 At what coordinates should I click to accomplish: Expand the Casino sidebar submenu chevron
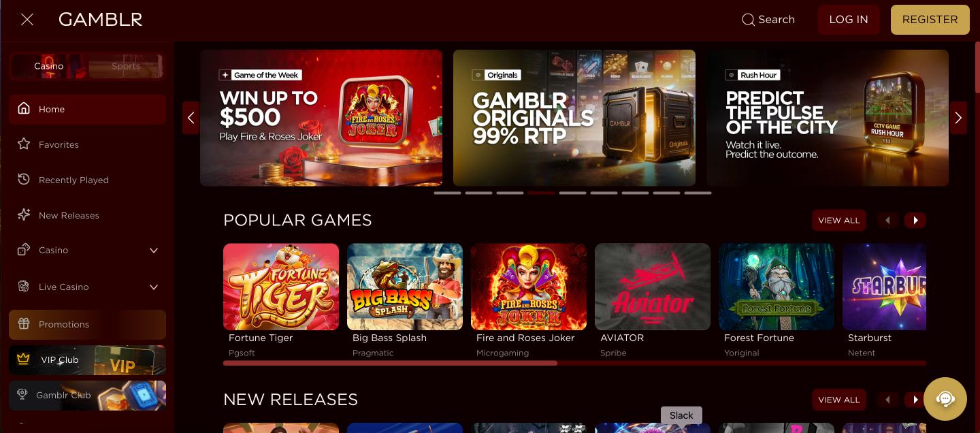coord(154,251)
